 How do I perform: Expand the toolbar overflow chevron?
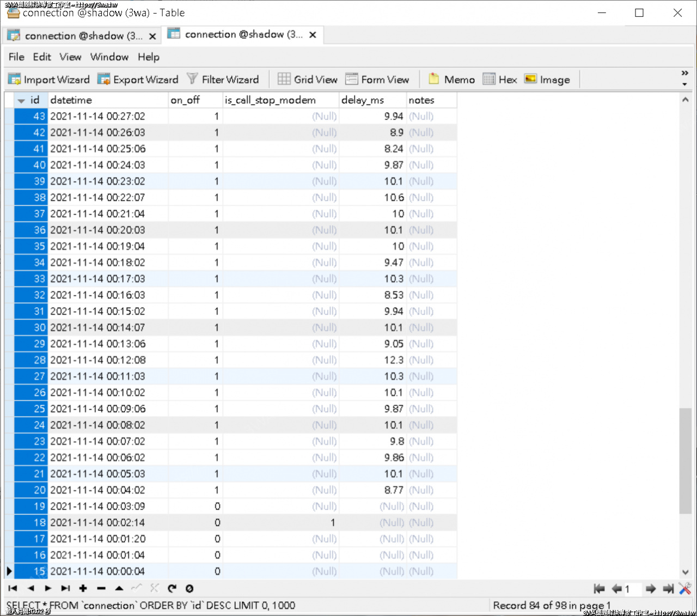(684, 72)
